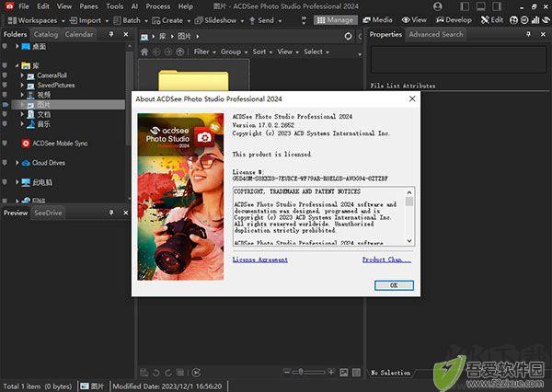Viewport: 552px width, 392px height.
Task: Toggle Easy-Select indicator for ACDSee Mobile Sync
Action: 5,144
